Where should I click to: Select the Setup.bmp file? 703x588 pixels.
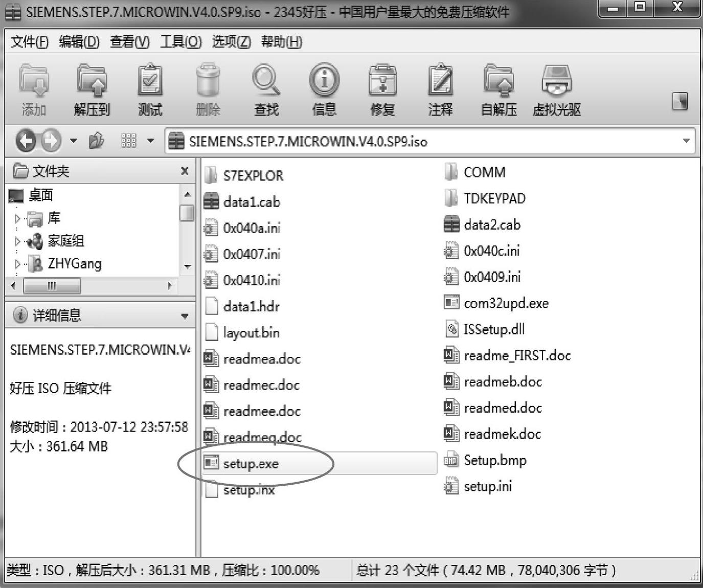tap(485, 460)
